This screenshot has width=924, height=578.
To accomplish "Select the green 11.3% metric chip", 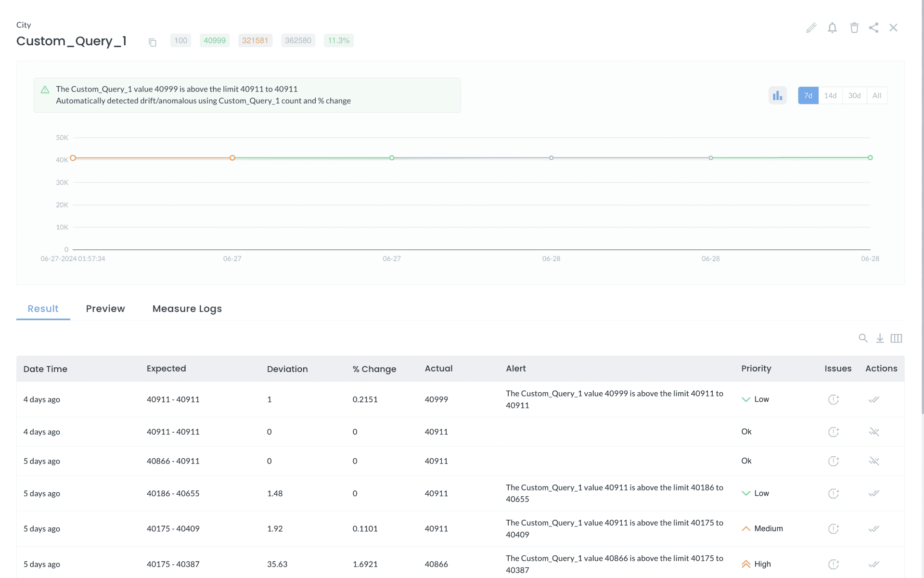I will pos(338,40).
